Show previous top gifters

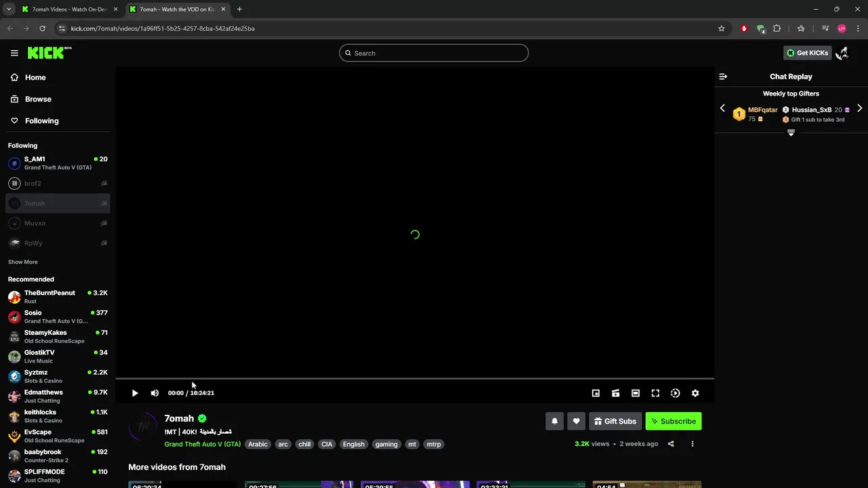point(722,108)
